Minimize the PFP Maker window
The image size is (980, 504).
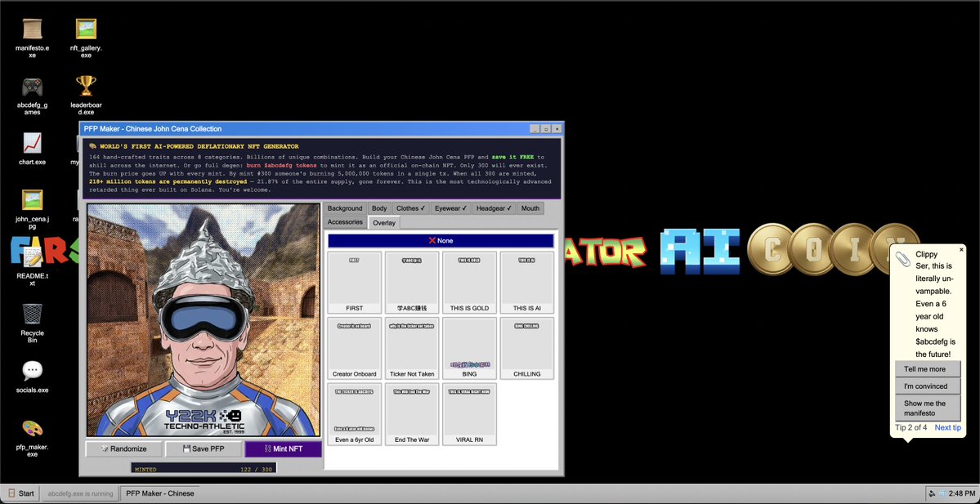[535, 128]
